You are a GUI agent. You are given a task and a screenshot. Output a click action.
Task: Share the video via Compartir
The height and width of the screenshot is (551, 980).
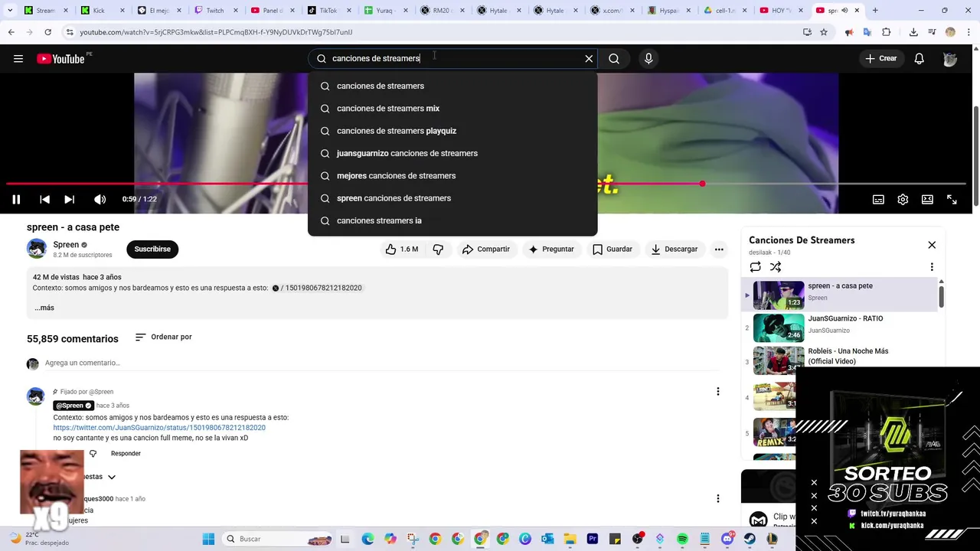coord(485,249)
